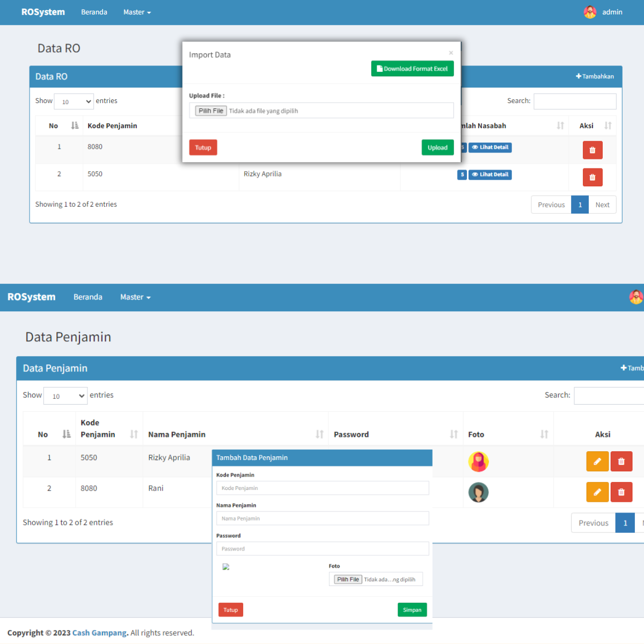This screenshot has height=644, width=644.
Task: Go to Beranda in the top navbar
Action: click(94, 12)
